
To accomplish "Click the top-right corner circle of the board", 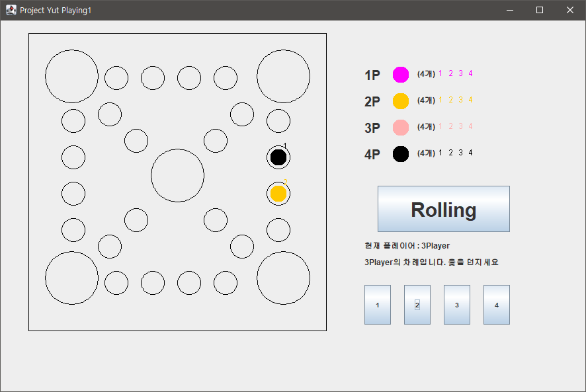I will (283, 75).
